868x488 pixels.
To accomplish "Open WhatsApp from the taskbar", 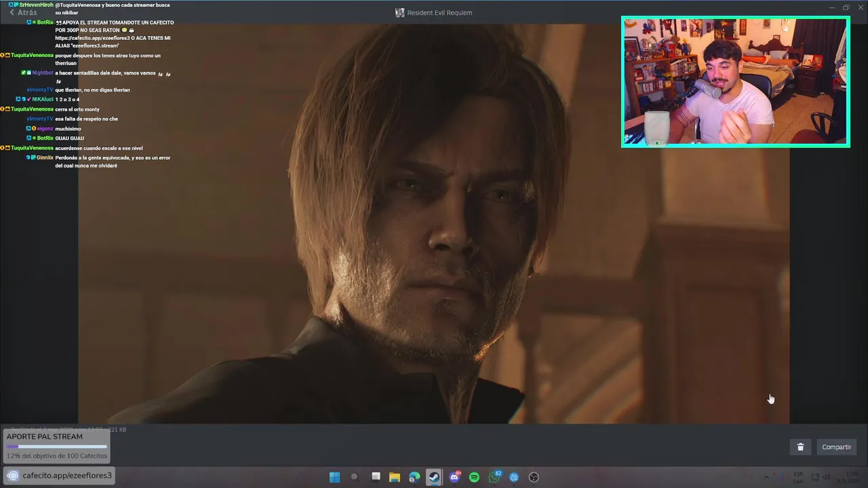I will tap(494, 477).
